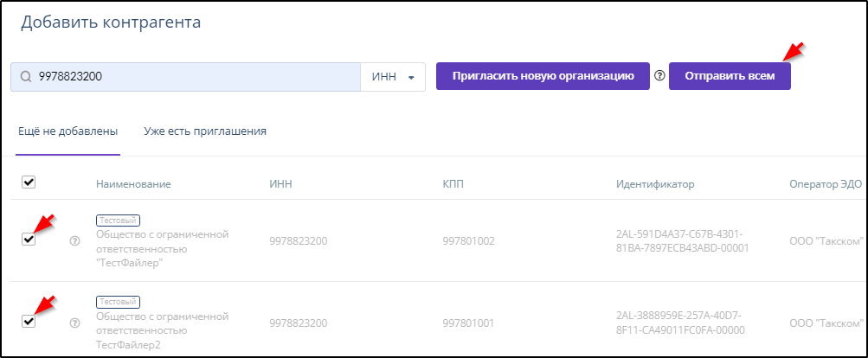Click the "Наименование" column header
Viewport: 868px width, 358px height.
133,184
